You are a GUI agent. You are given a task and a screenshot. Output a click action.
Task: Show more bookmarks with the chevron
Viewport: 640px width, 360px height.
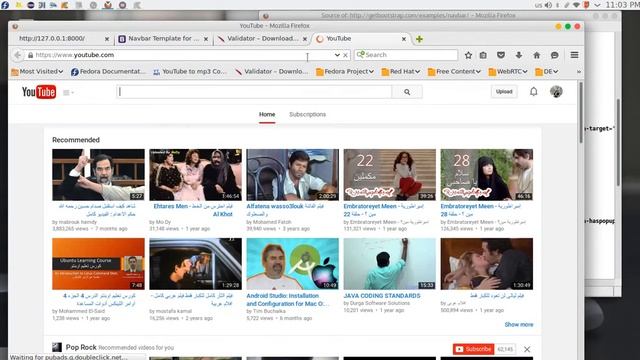(x=578, y=71)
